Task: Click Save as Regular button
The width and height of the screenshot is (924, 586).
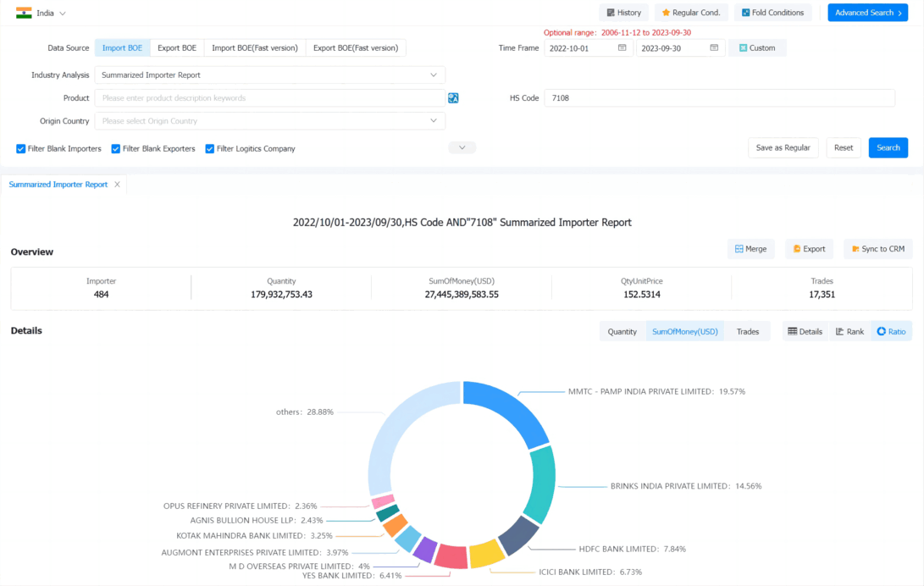Action: pyautogui.click(x=783, y=148)
